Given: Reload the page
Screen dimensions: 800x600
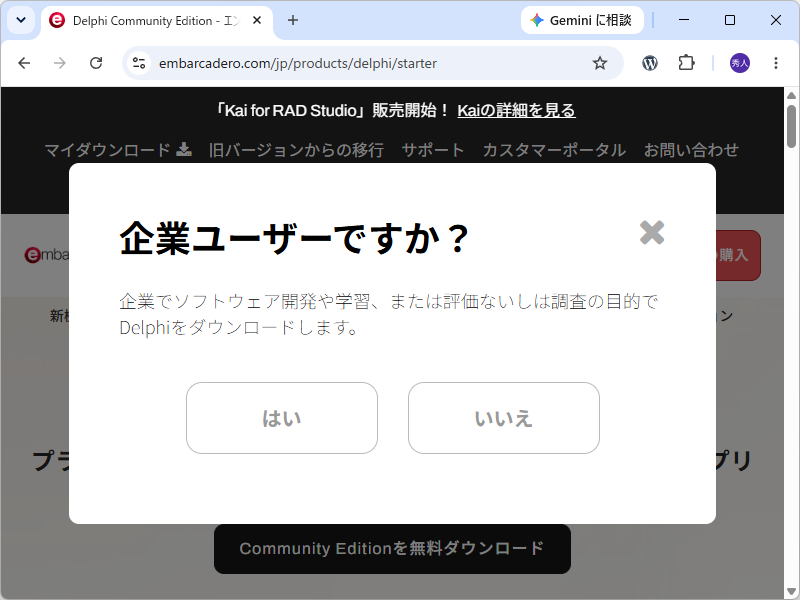Looking at the screenshot, I should click(96, 63).
